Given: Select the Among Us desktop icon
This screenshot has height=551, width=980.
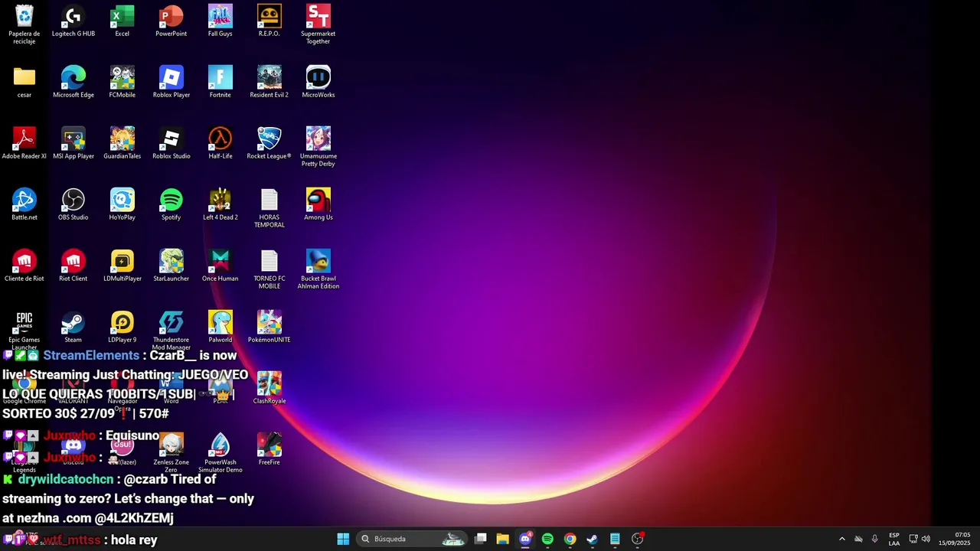Looking at the screenshot, I should coord(318,205).
